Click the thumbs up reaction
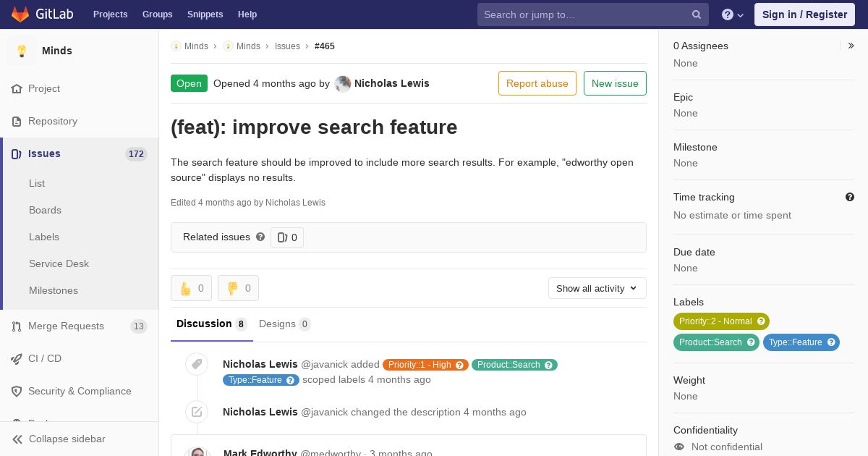The height and width of the screenshot is (456, 868). (x=192, y=288)
